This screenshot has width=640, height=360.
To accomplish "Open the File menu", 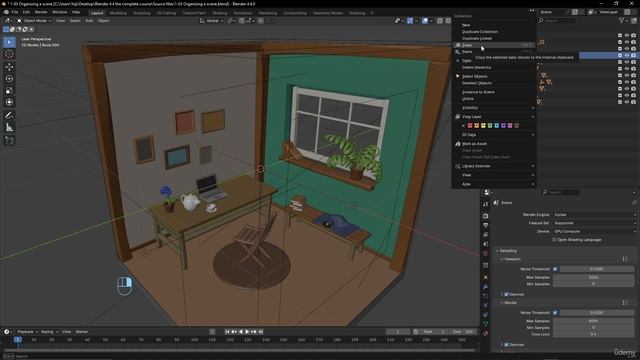I will pyautogui.click(x=14, y=12).
